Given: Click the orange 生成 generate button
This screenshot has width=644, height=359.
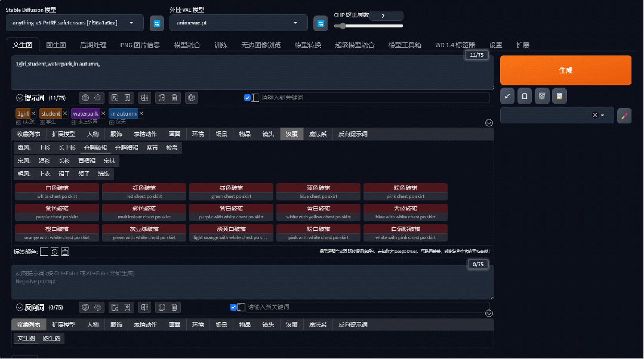Looking at the screenshot, I should pos(565,70).
